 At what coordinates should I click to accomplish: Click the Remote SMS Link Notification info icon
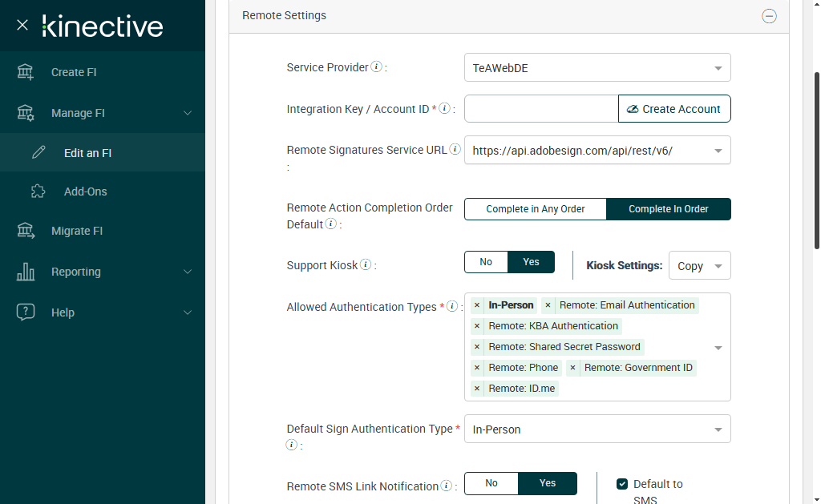click(447, 486)
